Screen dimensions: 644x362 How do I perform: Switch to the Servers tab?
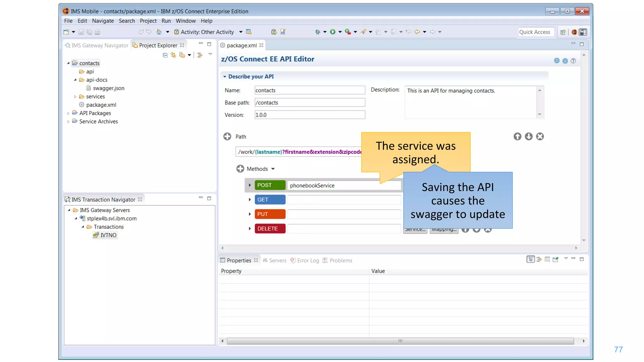point(275,260)
